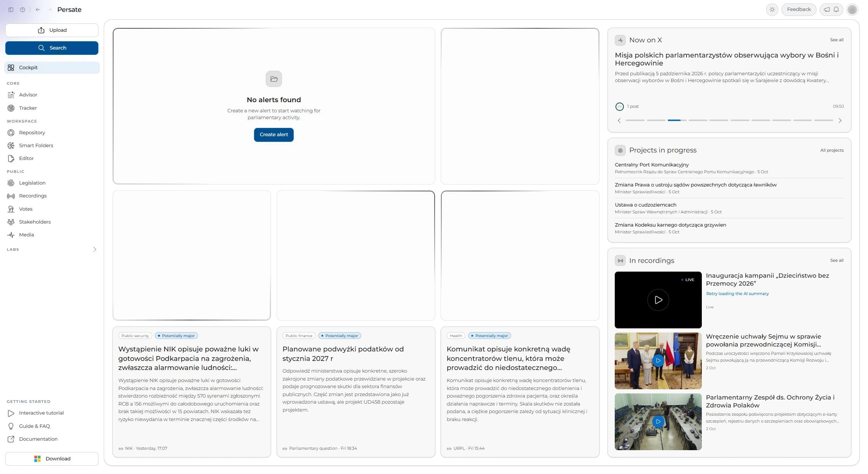868x474 pixels.
Task: Open the Search button
Action: click(52, 48)
